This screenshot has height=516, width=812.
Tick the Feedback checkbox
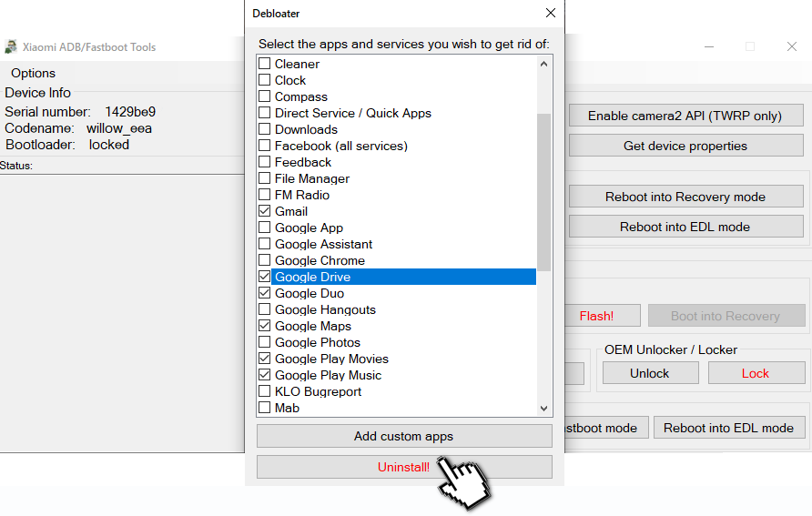pos(264,161)
